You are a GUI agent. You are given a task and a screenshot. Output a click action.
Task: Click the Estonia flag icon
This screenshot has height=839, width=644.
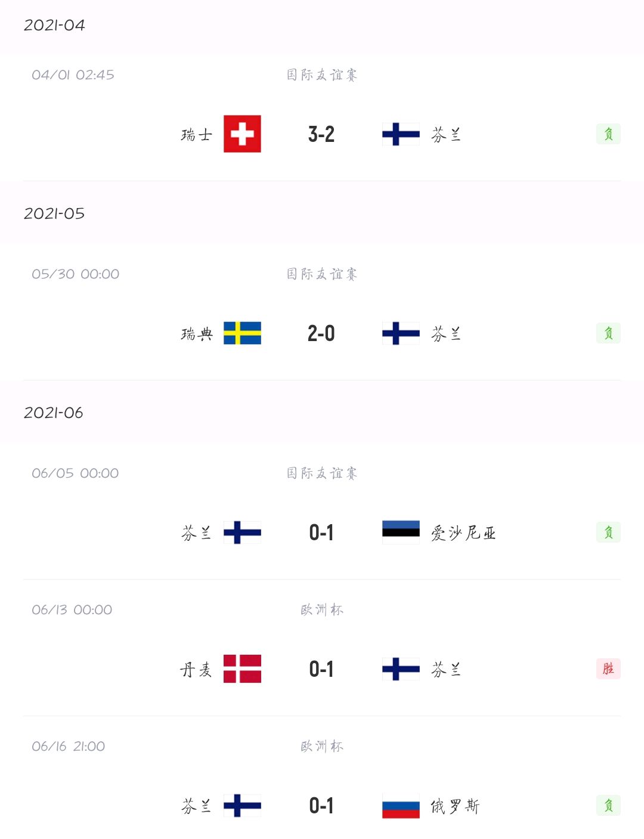pos(401,532)
